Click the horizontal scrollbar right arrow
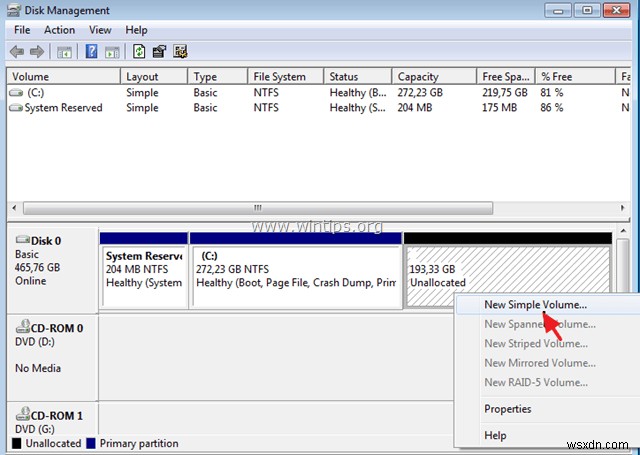Image resolution: width=640 pixels, height=455 pixels. click(622, 208)
